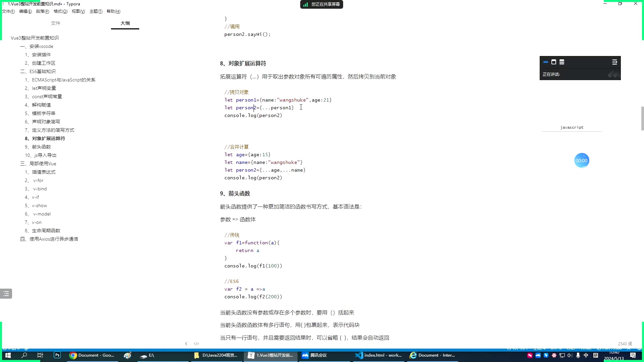Click the 拼 pinyin icon in the tray
Image resolution: width=644 pixels, height=362 pixels.
pyautogui.click(x=596, y=355)
